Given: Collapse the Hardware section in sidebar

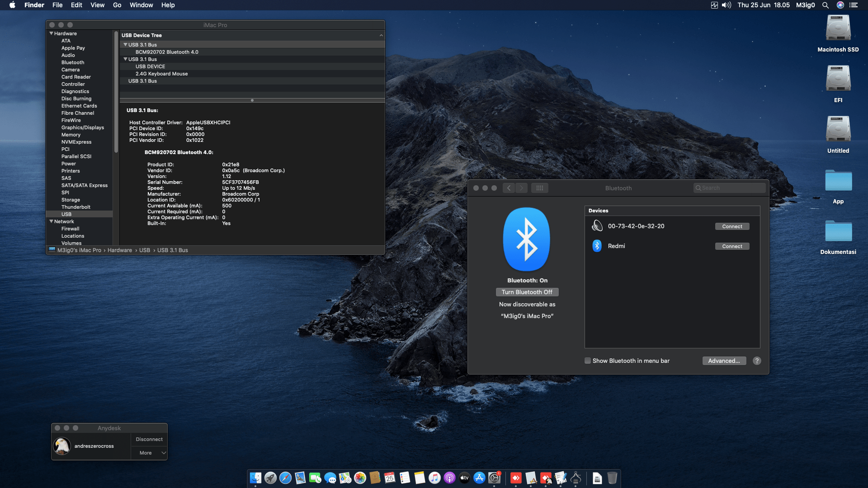Looking at the screenshot, I should tap(51, 33).
